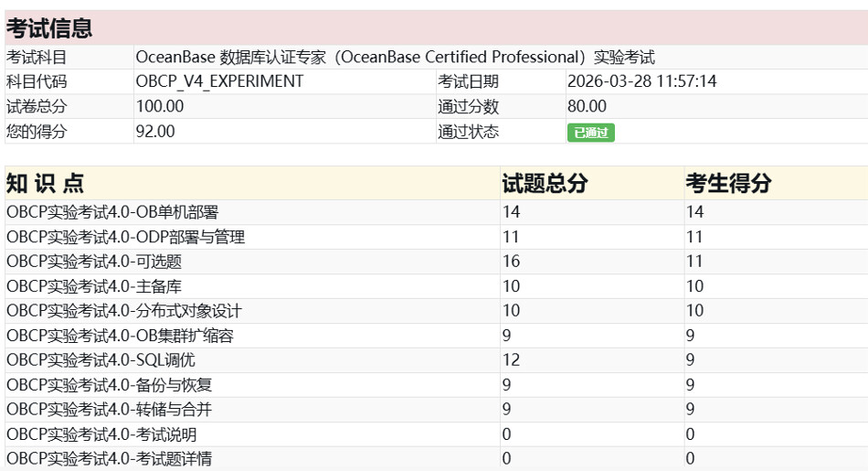Select the ODP部署与管理 knowledge point row
Image resolution: width=868 pixels, height=471 pixels.
click(125, 237)
